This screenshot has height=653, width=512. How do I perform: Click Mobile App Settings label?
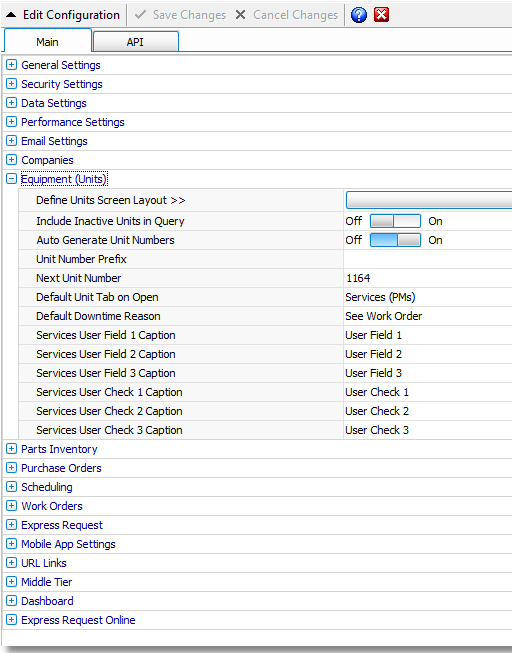[68, 544]
